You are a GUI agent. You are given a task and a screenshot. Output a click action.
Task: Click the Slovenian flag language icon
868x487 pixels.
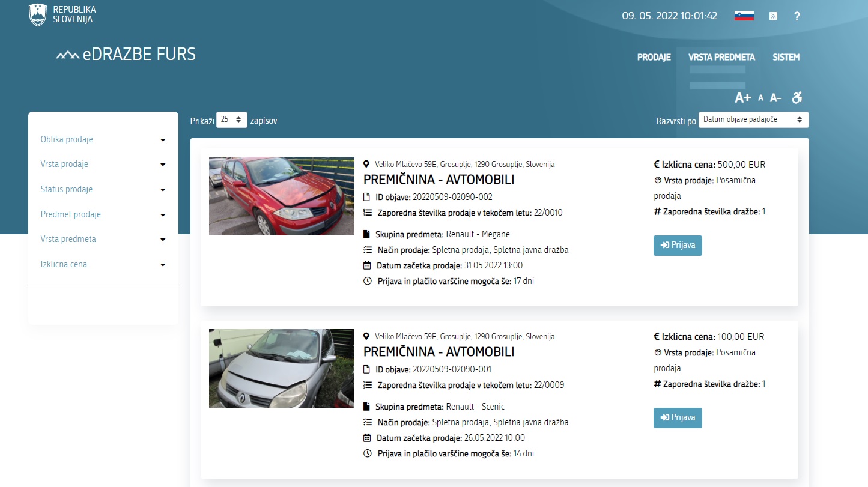(744, 16)
